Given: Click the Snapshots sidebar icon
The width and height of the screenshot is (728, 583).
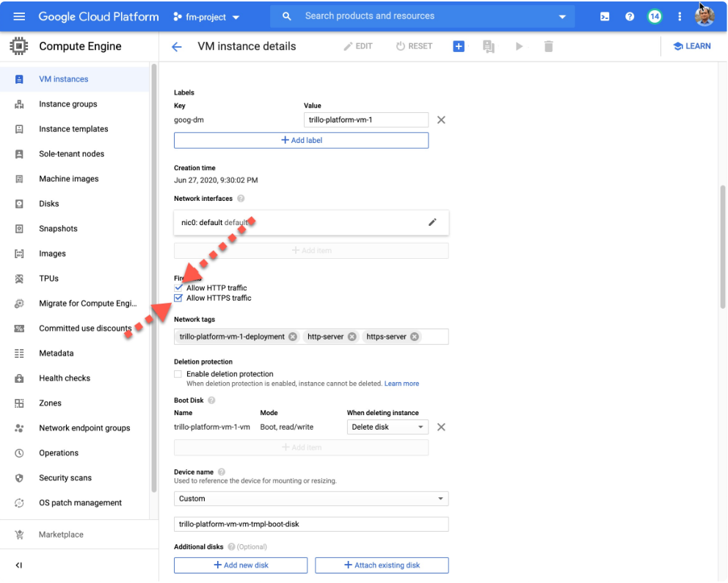Looking at the screenshot, I should (x=19, y=229).
